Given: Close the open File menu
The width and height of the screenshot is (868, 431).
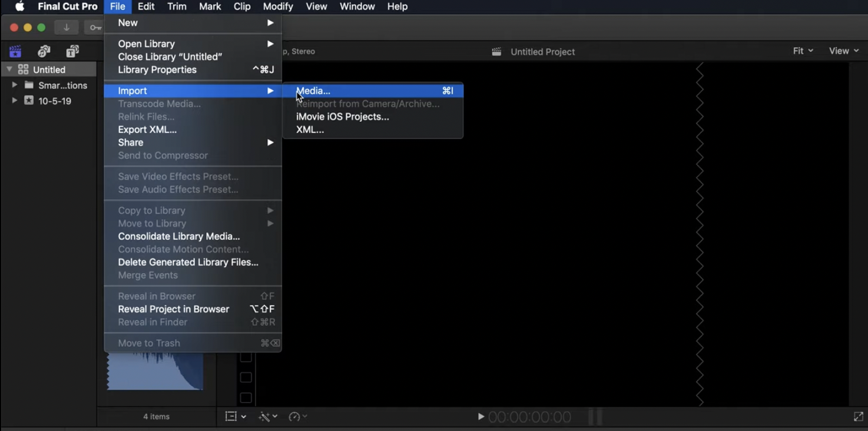Looking at the screenshot, I should click(118, 6).
